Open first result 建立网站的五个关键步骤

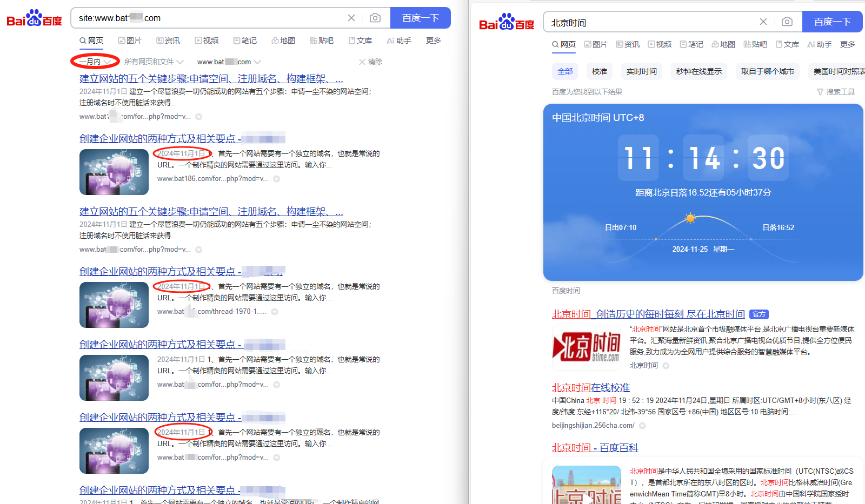pos(211,79)
